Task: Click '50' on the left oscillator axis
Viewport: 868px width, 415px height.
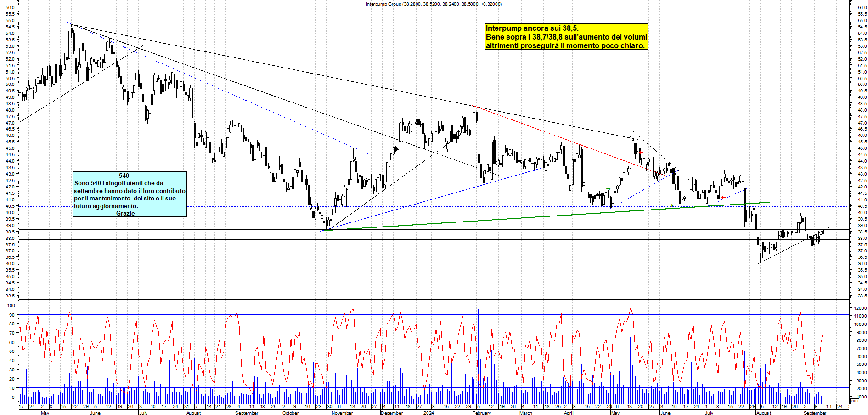Action: (12, 352)
